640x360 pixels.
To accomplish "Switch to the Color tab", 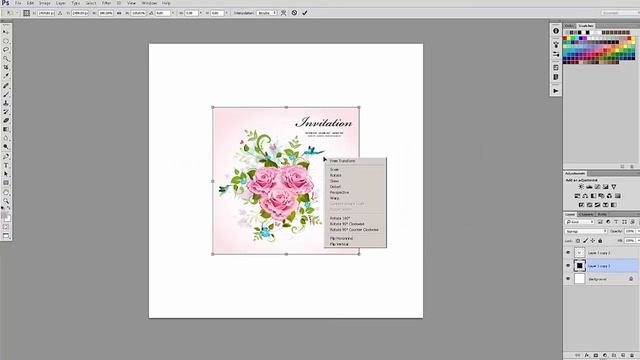I will coord(569,26).
